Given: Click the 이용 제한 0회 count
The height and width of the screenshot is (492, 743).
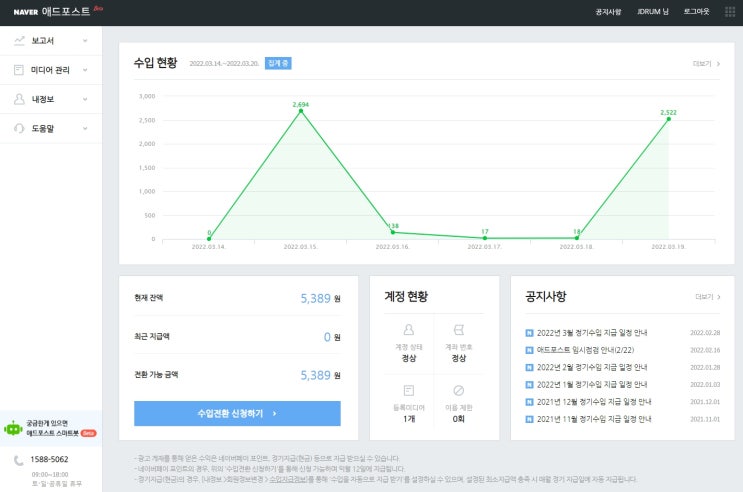Looking at the screenshot, I should click(x=458, y=419).
